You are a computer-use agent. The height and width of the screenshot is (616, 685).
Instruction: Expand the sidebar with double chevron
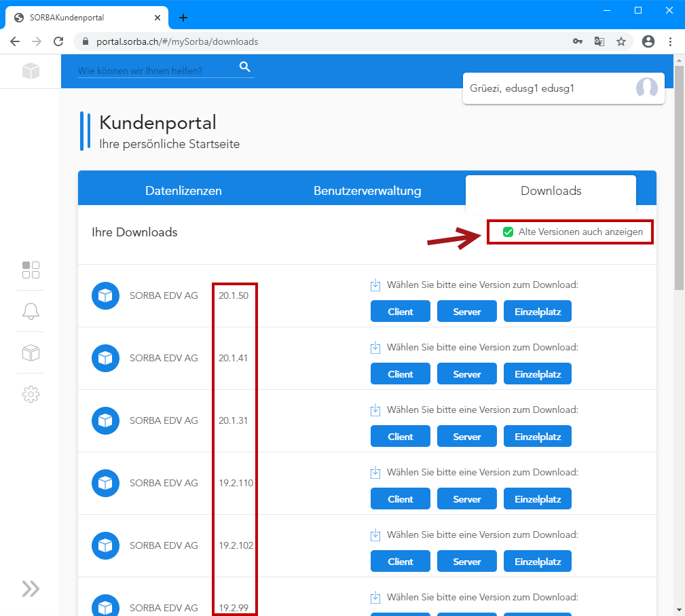pyautogui.click(x=31, y=588)
